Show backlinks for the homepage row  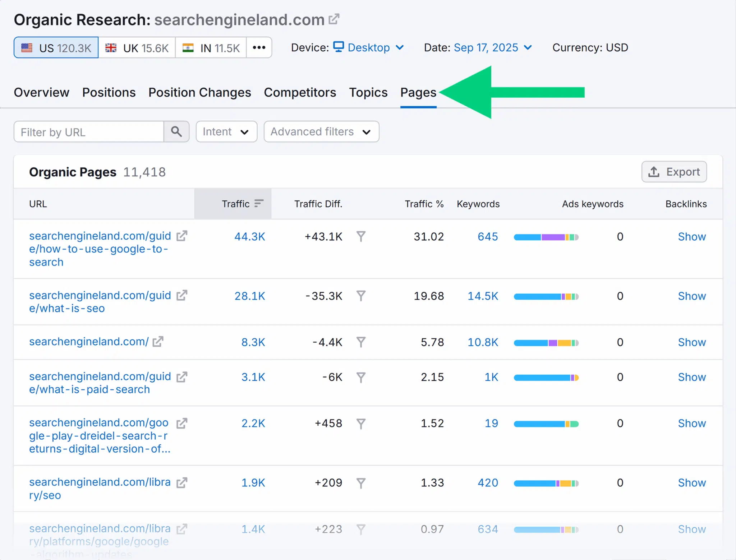click(692, 342)
